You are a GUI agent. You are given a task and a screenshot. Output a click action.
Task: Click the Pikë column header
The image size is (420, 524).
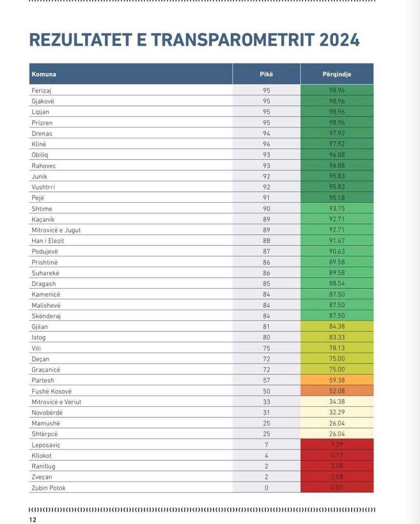pos(266,74)
